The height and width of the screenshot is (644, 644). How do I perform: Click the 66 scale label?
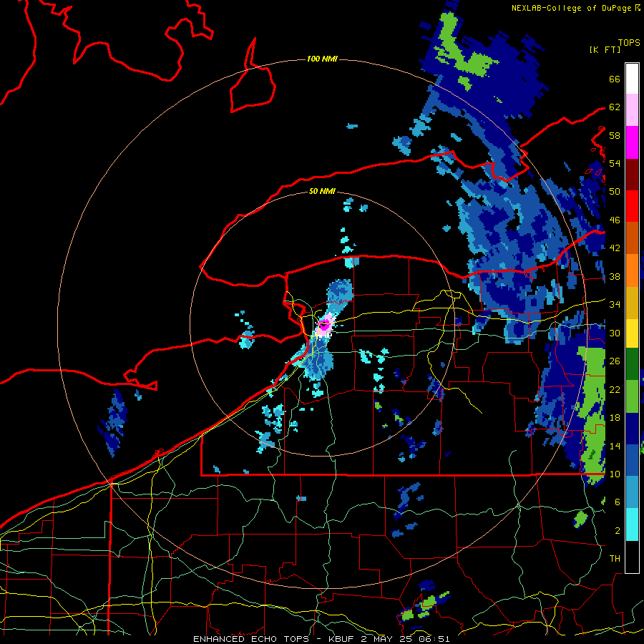pyautogui.click(x=615, y=79)
